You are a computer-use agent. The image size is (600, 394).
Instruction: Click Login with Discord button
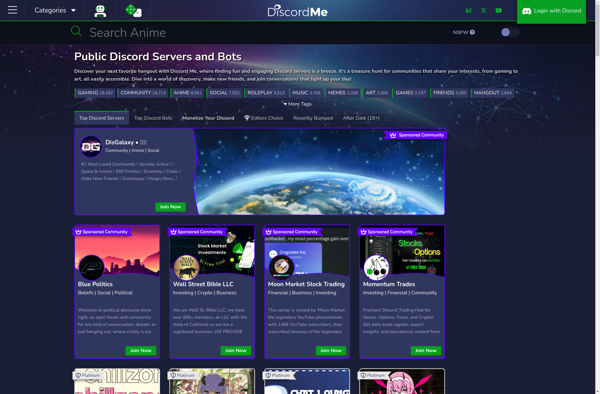(551, 11)
